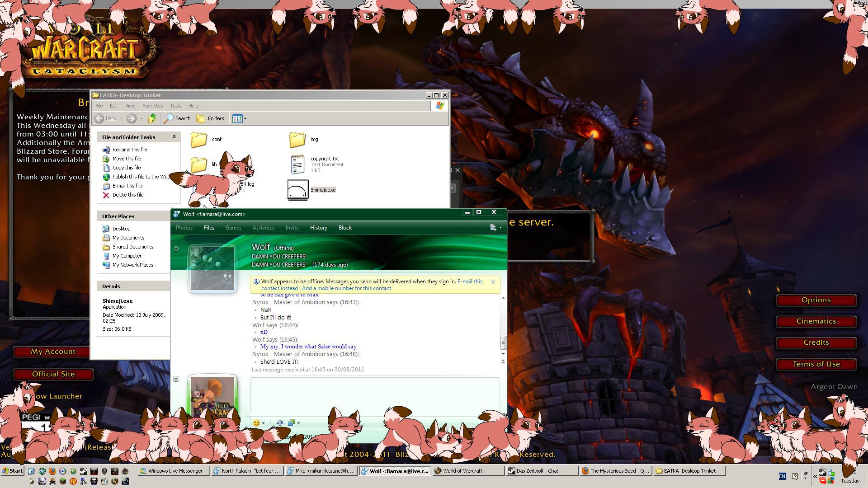The height and width of the screenshot is (488, 868).
Task: Click the Cinematics button in WoW launcher
Action: pos(816,321)
